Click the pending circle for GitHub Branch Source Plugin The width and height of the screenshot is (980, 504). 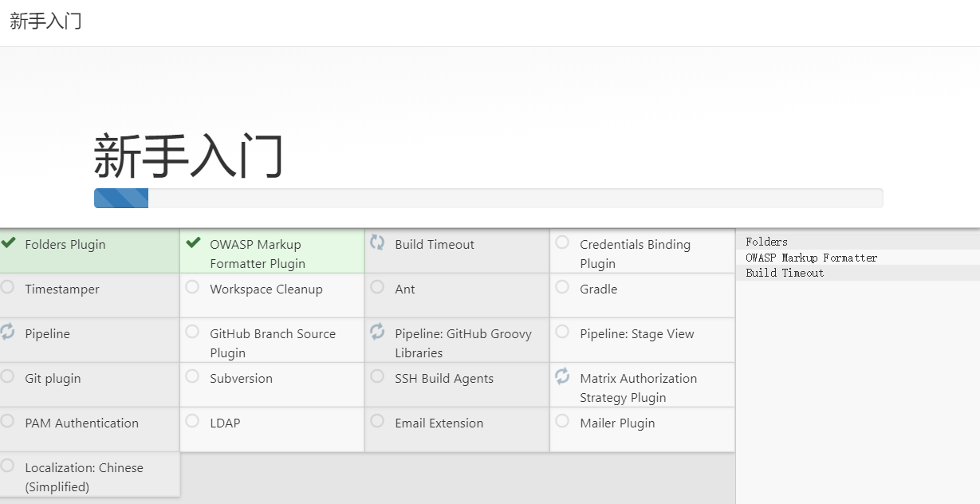pos(192,331)
